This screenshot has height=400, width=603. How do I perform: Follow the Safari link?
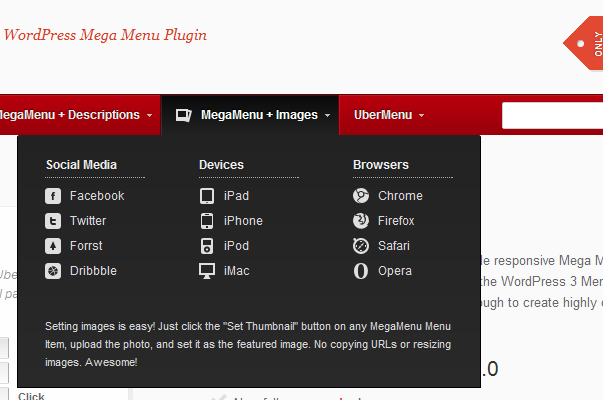(x=394, y=246)
